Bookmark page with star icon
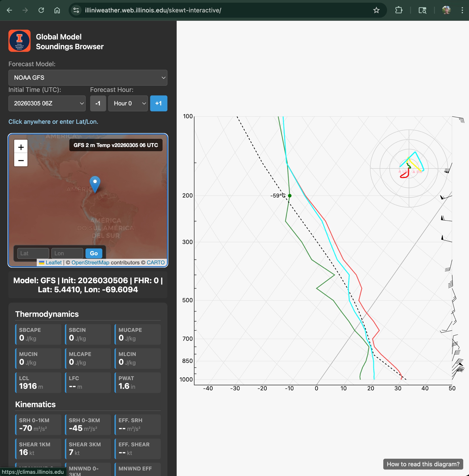This screenshot has height=476, width=469. click(376, 10)
